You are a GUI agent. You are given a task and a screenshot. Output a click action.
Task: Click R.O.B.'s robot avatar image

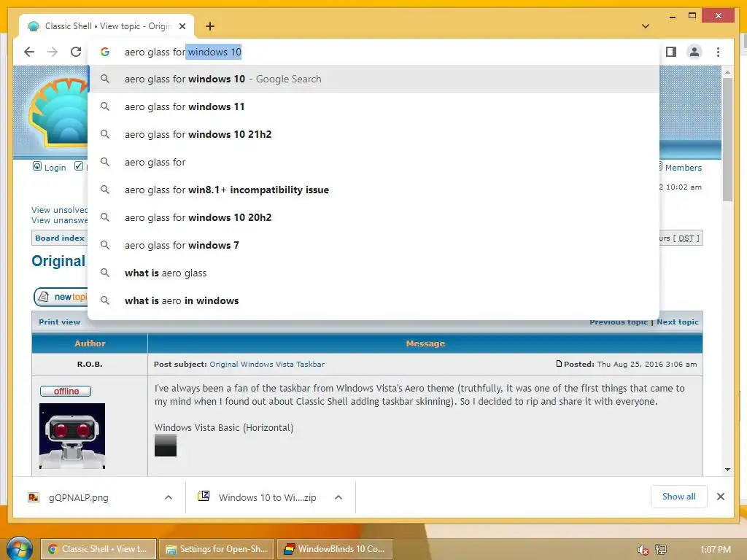click(72, 436)
